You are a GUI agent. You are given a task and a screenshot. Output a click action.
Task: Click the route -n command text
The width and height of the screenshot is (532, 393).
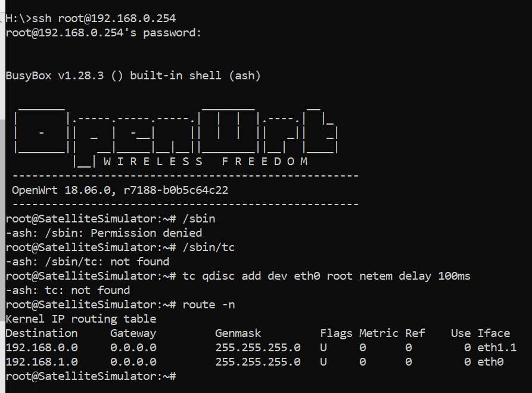209,305
